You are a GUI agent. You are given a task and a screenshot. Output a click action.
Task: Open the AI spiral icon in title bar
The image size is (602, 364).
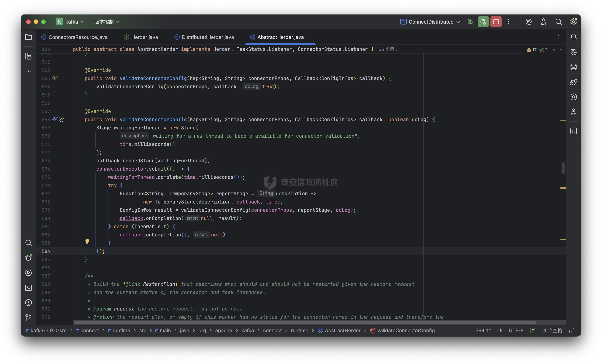click(529, 22)
